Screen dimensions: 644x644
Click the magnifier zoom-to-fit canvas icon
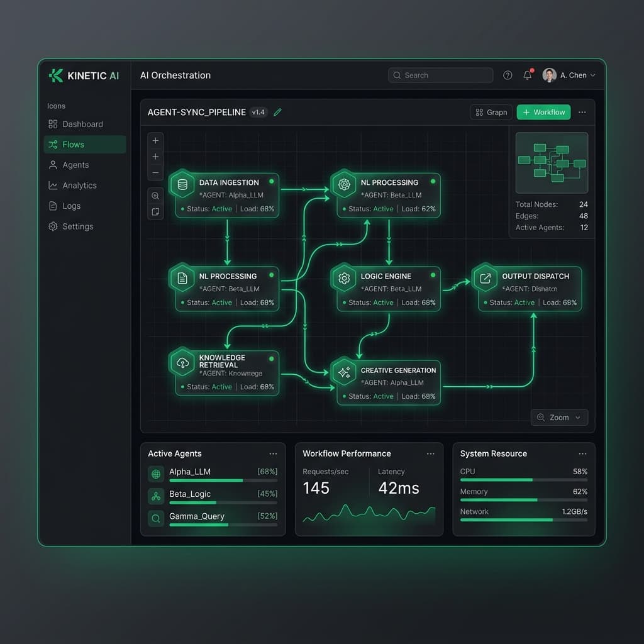(156, 196)
